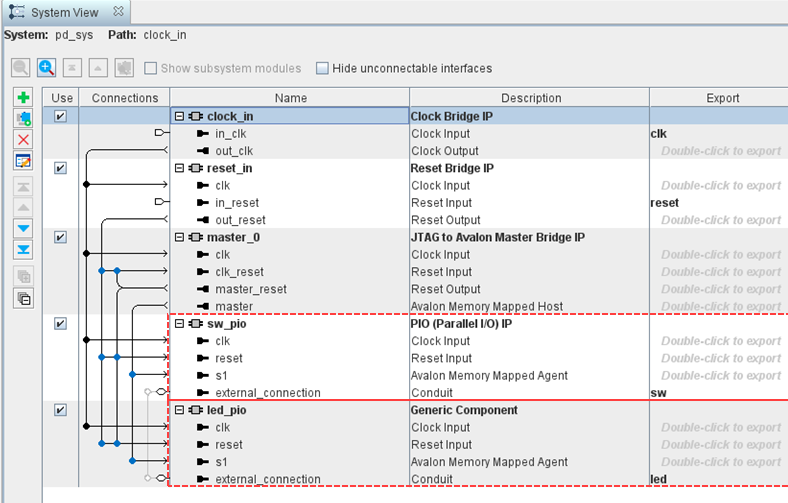
Task: Click the Description column header
Action: [x=531, y=98]
